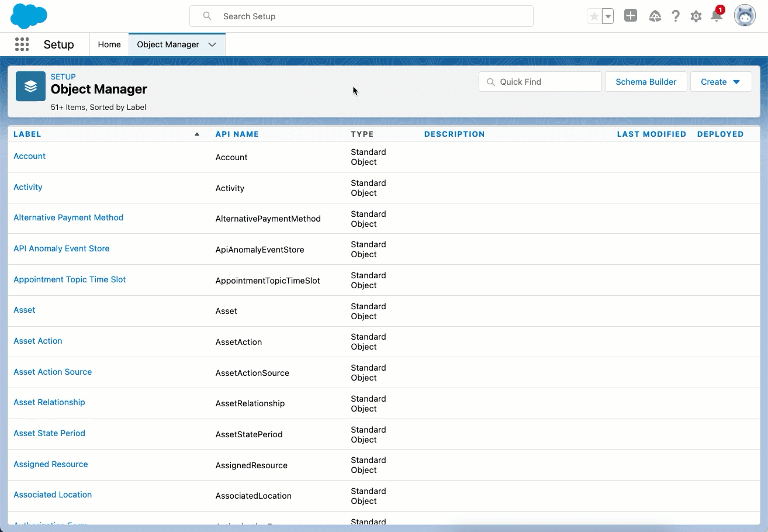The image size is (768, 532).
Task: Click the AssetRelationship API name text
Action: [250, 403]
